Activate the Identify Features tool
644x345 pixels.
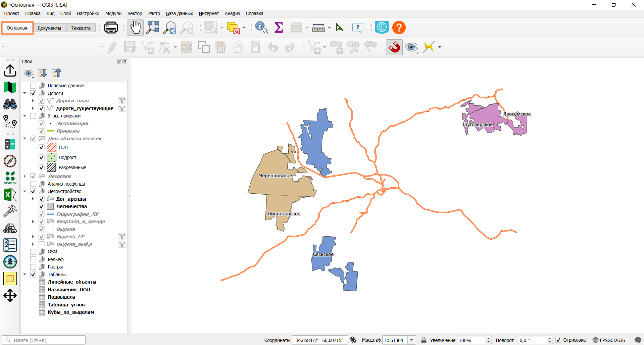tap(261, 28)
